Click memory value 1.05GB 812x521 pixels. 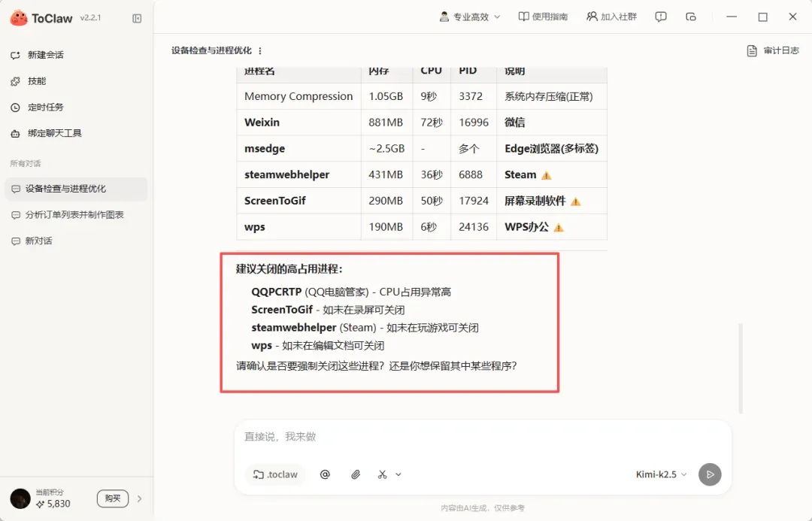click(386, 96)
